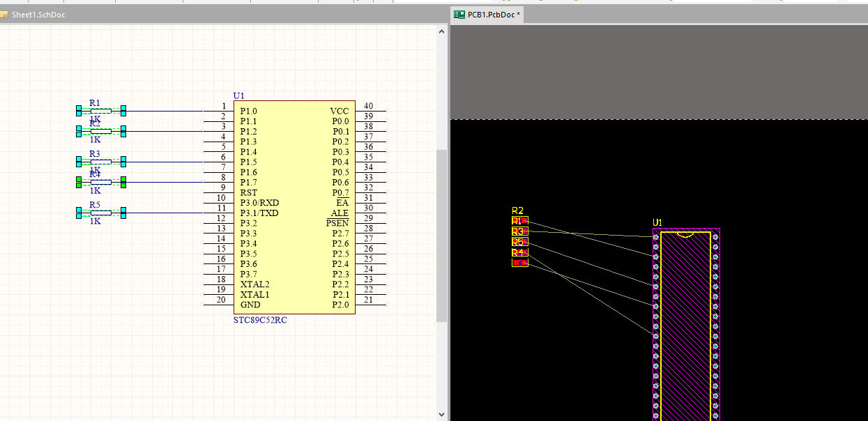Select resistor R3 symbol in the schematic
Screen dimensions: 868x421
100,162
